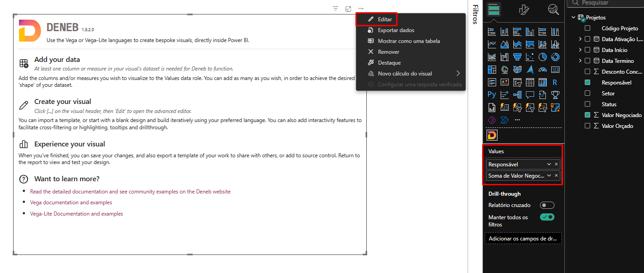Open the Analytics magnifier pane

(553, 9)
